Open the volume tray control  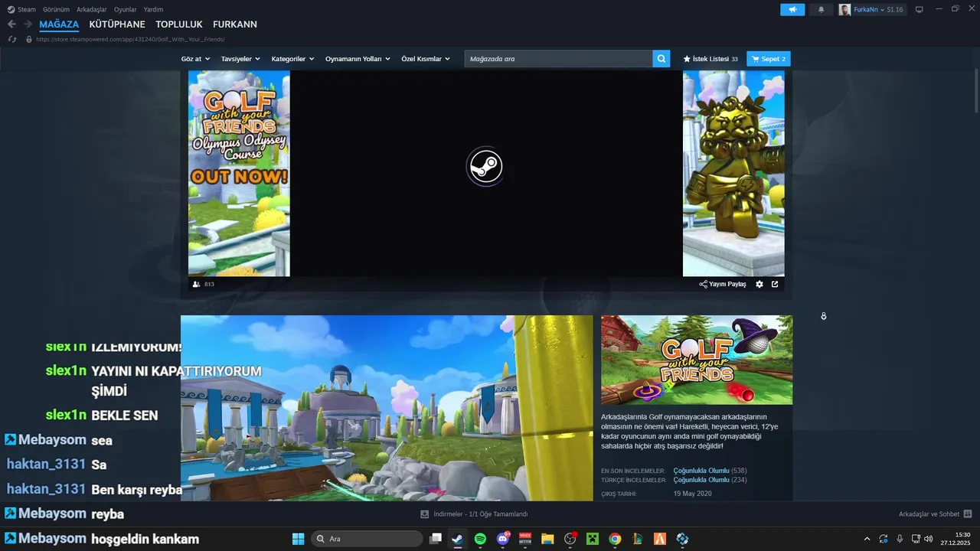tap(929, 539)
